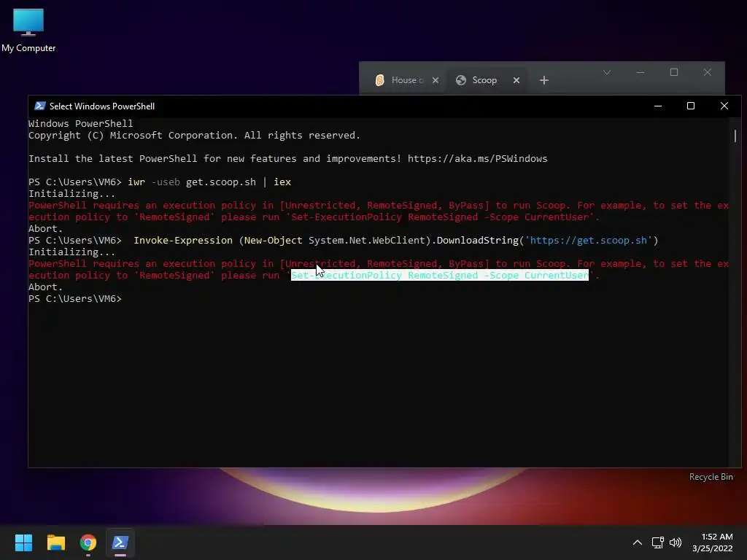Close the Scoop tab in browser
The width and height of the screenshot is (747, 560).
click(x=516, y=80)
